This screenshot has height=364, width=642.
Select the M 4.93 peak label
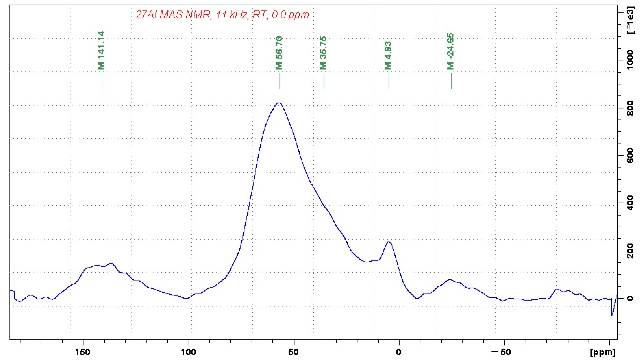click(388, 56)
